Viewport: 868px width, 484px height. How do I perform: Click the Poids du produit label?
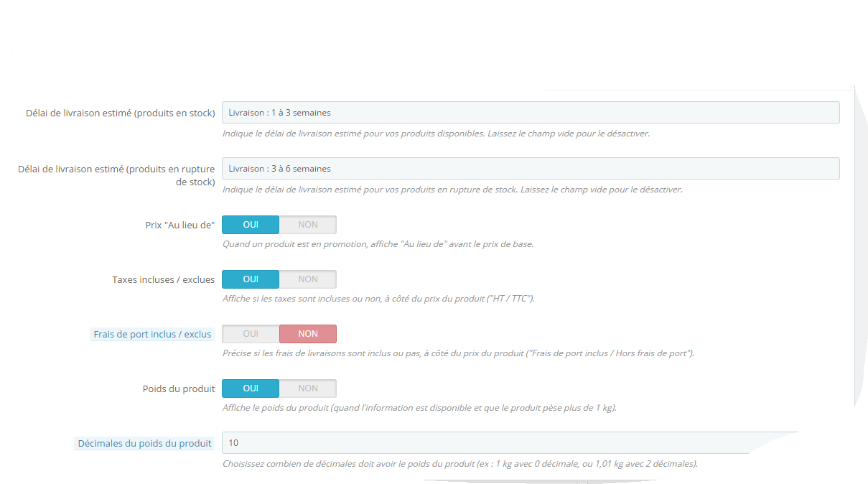[179, 389]
